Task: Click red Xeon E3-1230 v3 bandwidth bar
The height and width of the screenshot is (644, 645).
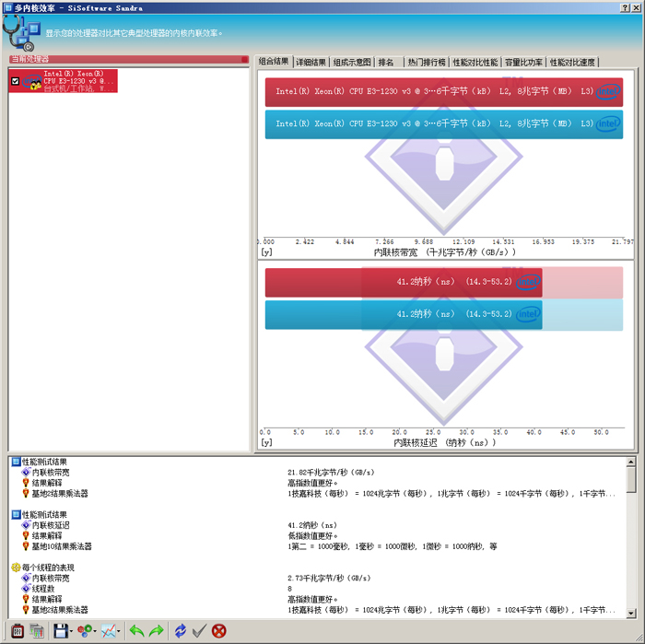Action: [444, 92]
